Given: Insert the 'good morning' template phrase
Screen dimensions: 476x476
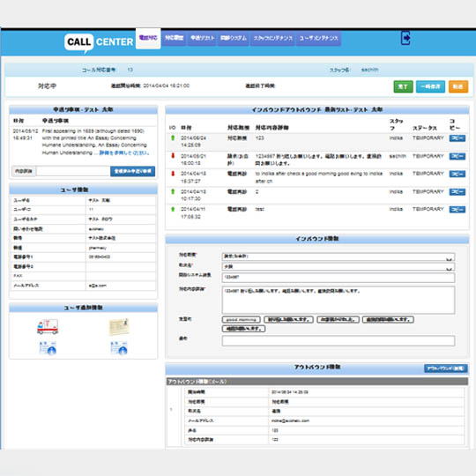Looking at the screenshot, I should [242, 320].
